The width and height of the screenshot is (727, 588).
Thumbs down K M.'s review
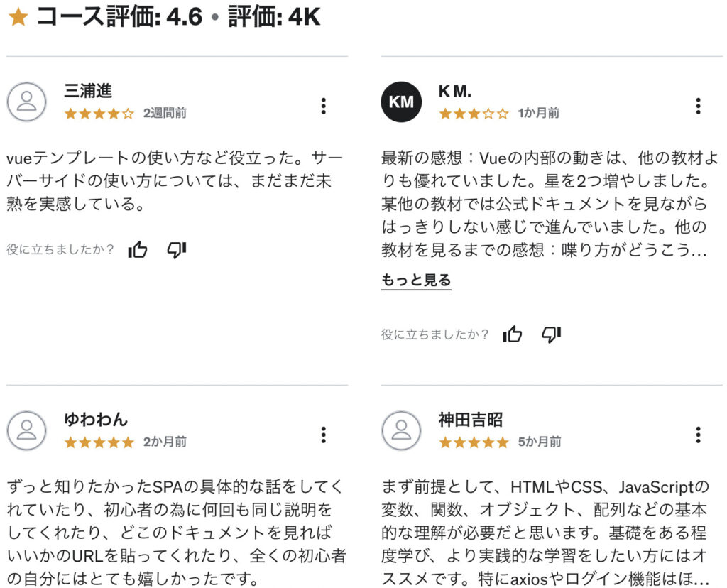551,334
